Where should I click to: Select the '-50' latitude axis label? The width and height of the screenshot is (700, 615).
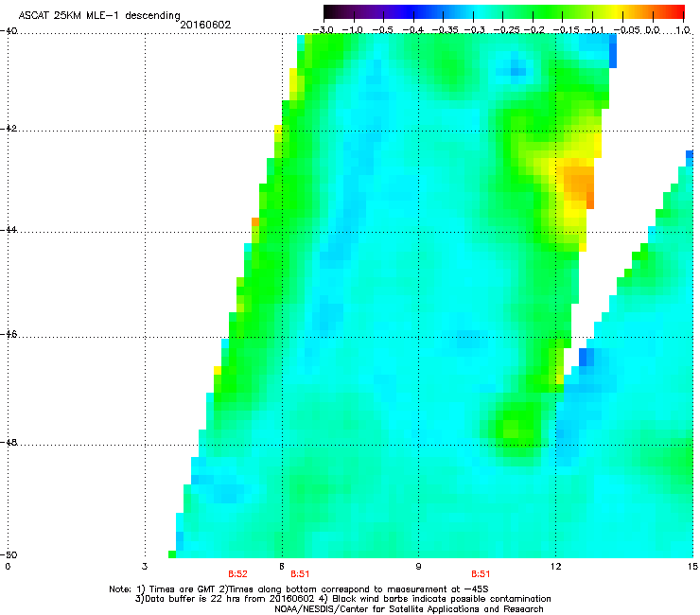point(9,554)
